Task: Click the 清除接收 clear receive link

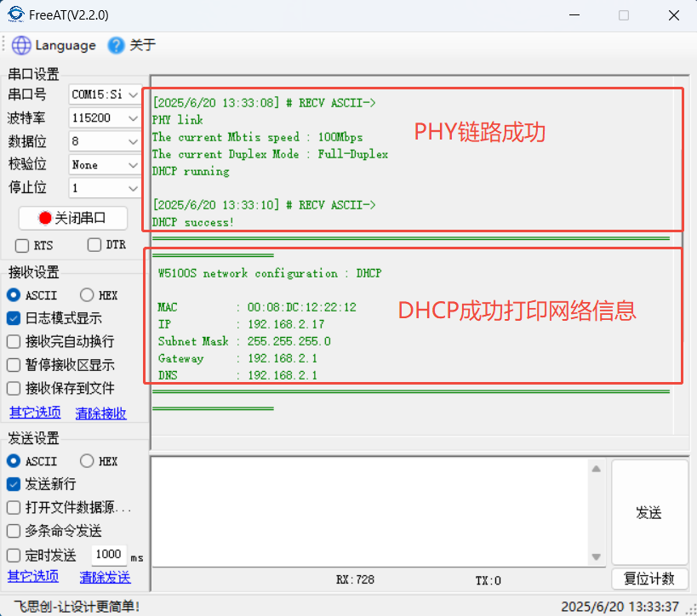Action: pyautogui.click(x=101, y=414)
